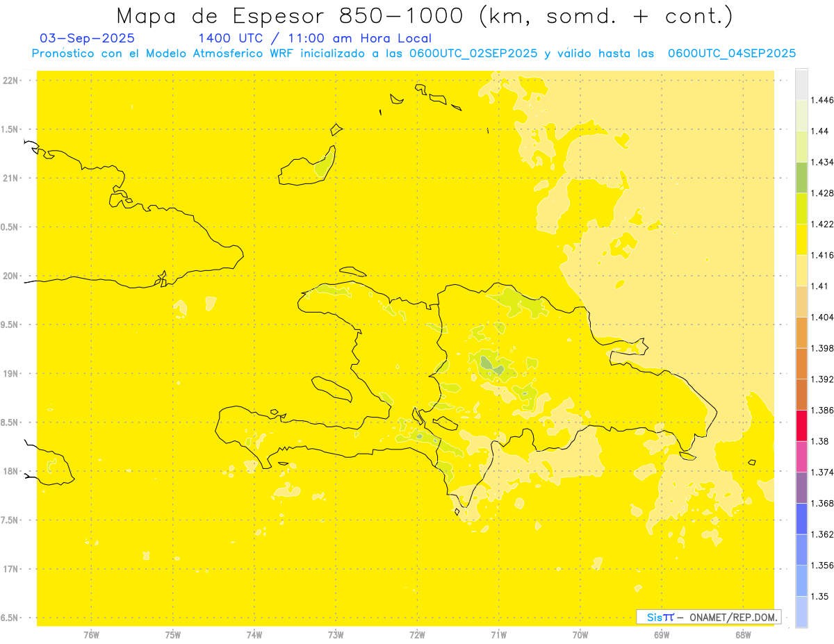Click the '22N' latitude label
Screen dimensions: 834x644
(x=10, y=81)
